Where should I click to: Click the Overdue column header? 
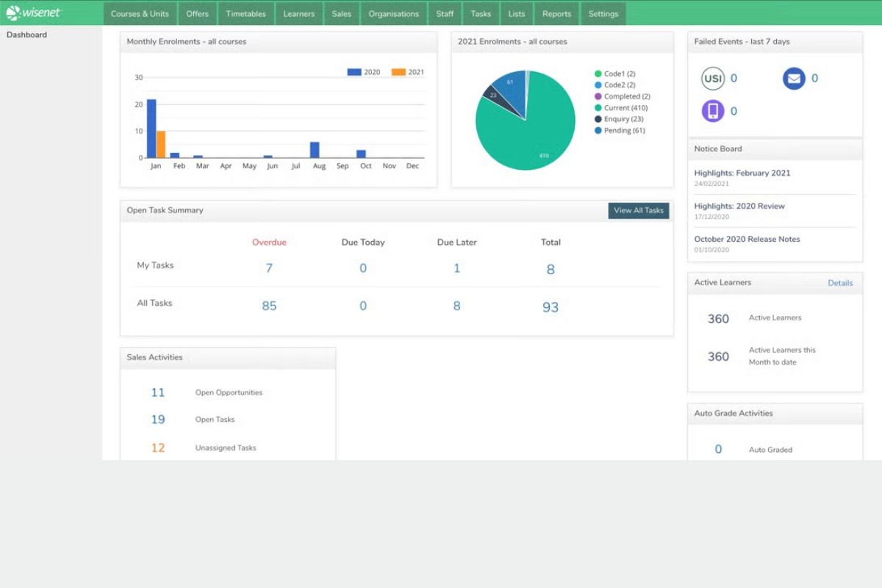(x=269, y=242)
